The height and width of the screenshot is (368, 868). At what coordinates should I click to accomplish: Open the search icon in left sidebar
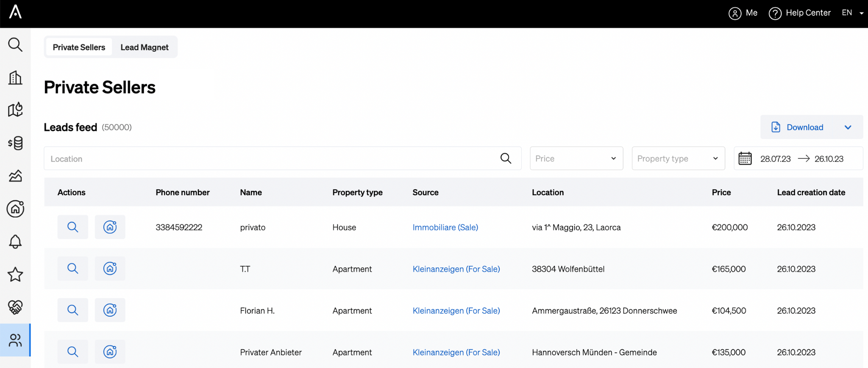(x=15, y=44)
